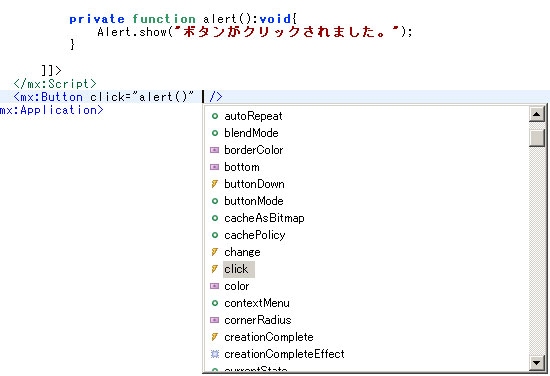This screenshot has width=550, height=376.
Task: Select cachePolicy suggestion
Action: coord(255,235)
